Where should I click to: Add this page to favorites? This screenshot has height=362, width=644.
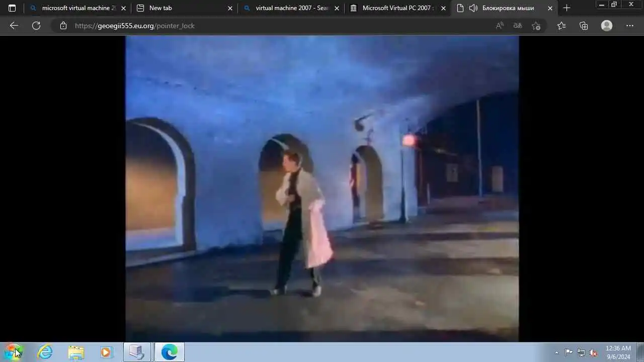[x=536, y=26]
